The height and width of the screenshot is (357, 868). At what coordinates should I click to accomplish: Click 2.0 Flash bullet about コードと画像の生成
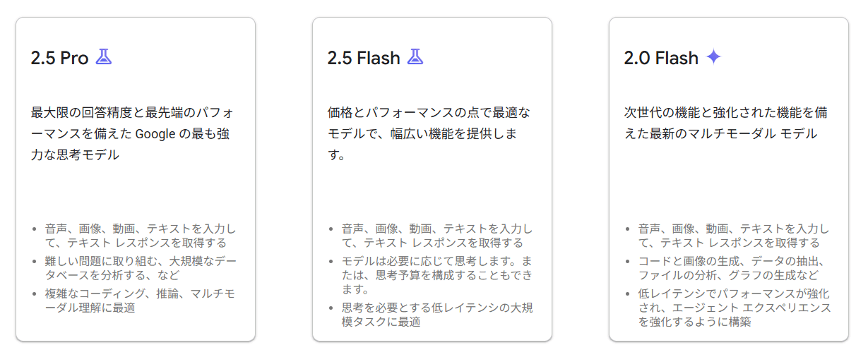coord(733,268)
